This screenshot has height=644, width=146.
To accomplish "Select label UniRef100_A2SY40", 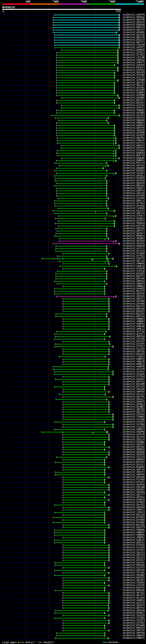I will point(133,105).
